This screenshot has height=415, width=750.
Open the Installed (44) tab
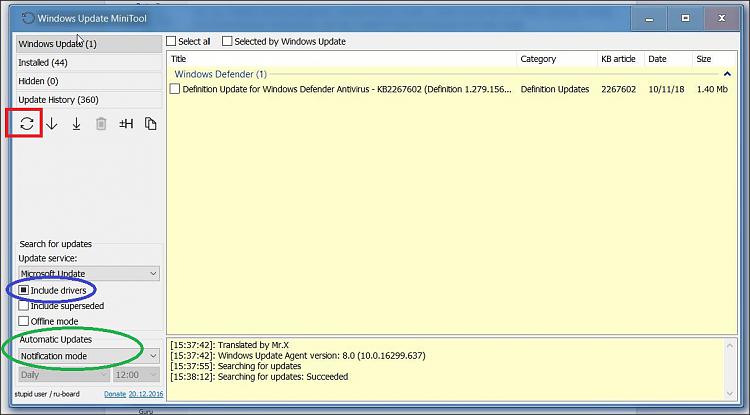89,63
